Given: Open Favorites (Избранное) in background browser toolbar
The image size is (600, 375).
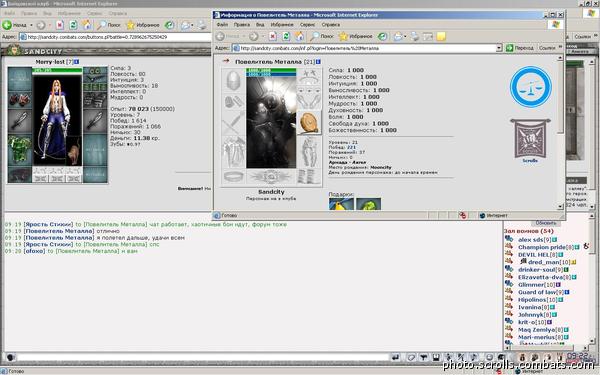Looking at the screenshot, I should pos(143,25).
